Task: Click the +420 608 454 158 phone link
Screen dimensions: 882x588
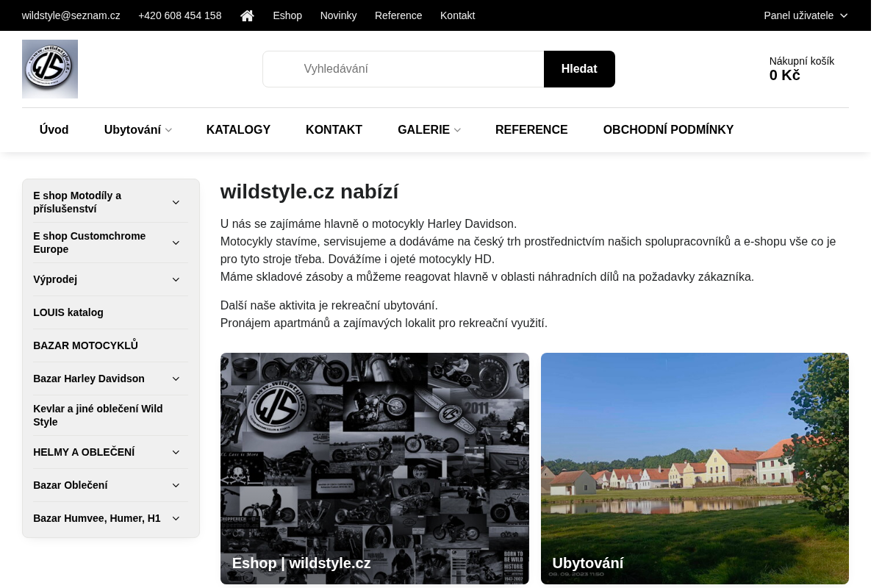Action: 180,15
